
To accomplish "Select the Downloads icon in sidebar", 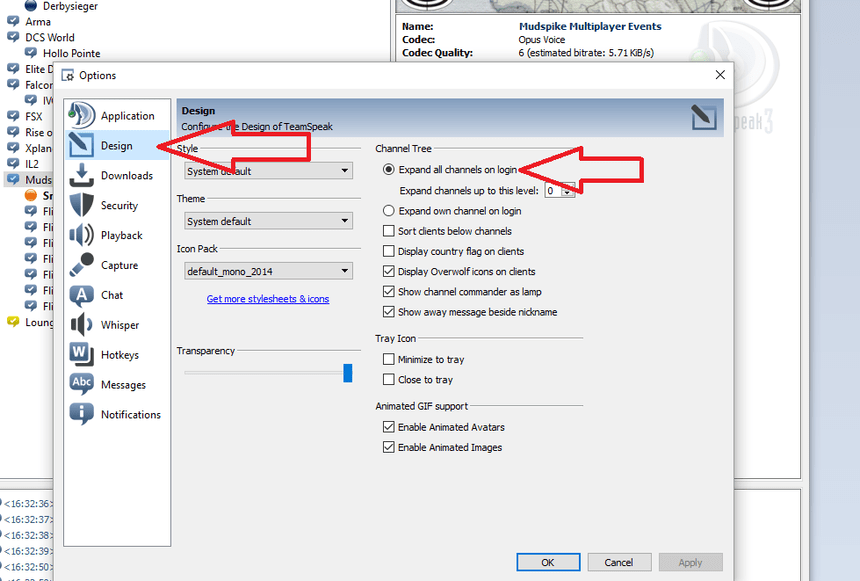I will [x=82, y=175].
